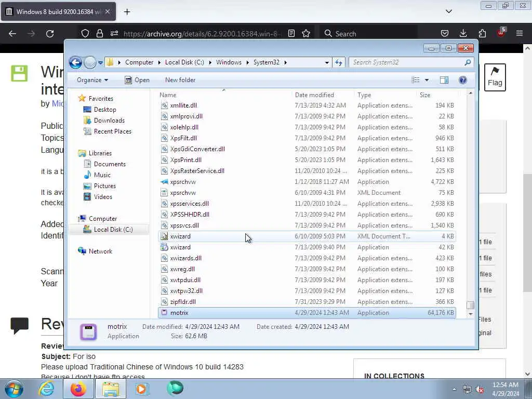Open Firefox downloads panel icon
532x399 pixels.
coord(463,33)
